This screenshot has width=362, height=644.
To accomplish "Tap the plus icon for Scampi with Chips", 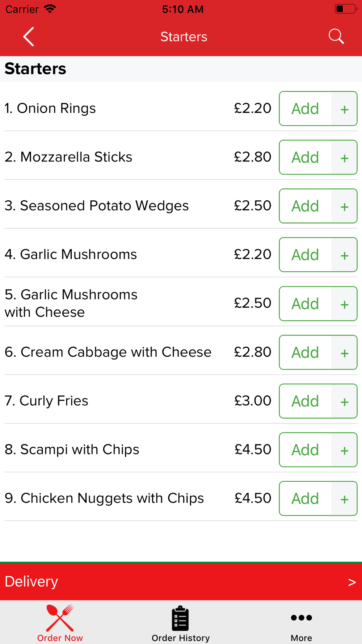I will point(344,450).
